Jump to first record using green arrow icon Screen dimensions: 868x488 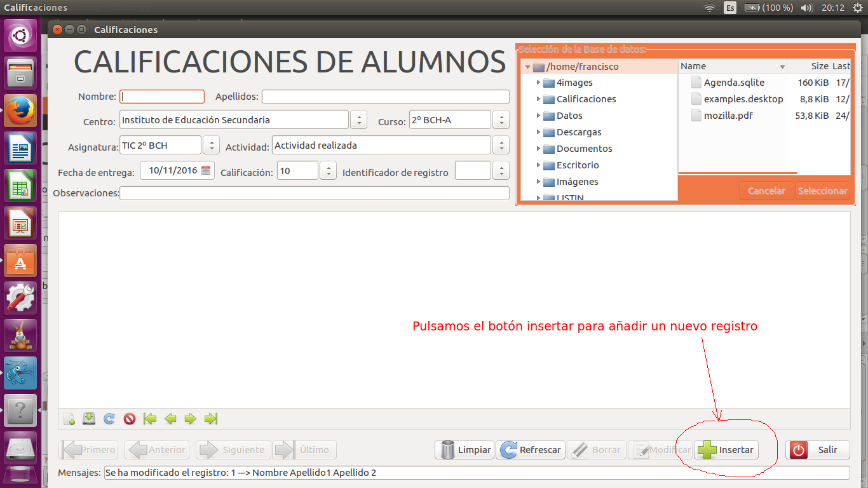149,419
